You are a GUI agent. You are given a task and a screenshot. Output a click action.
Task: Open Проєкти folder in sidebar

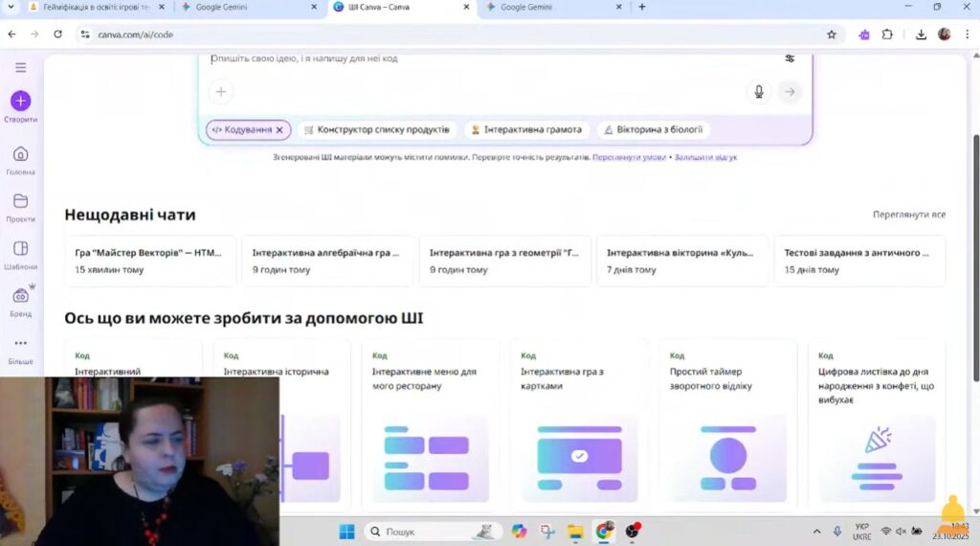[x=20, y=202]
